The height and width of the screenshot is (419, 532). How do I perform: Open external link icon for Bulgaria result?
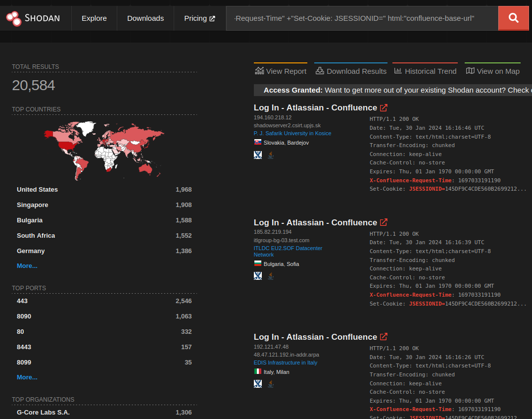[x=384, y=222]
